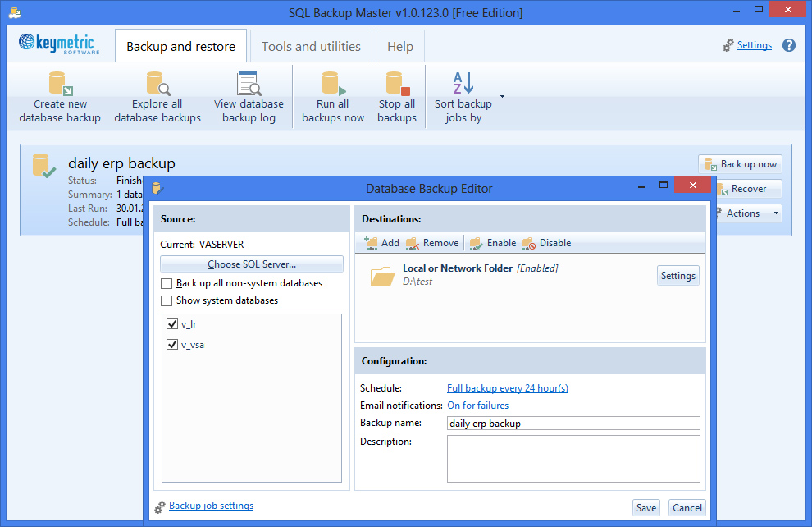Open the Help tab

pyautogui.click(x=400, y=46)
